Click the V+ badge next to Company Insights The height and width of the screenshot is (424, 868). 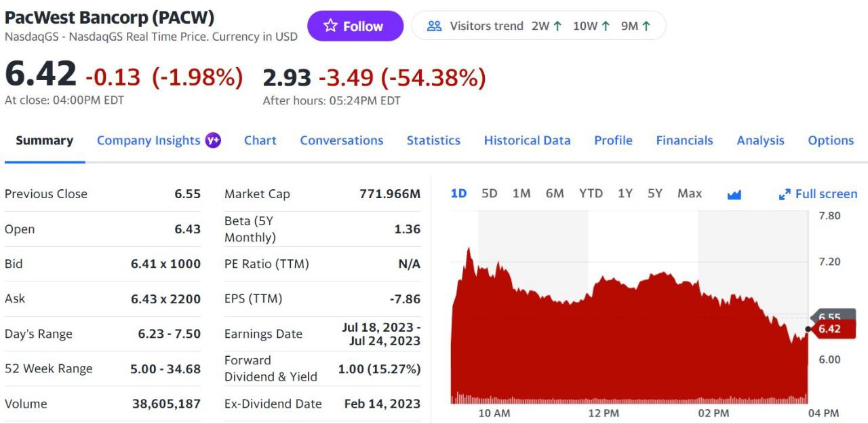click(212, 140)
